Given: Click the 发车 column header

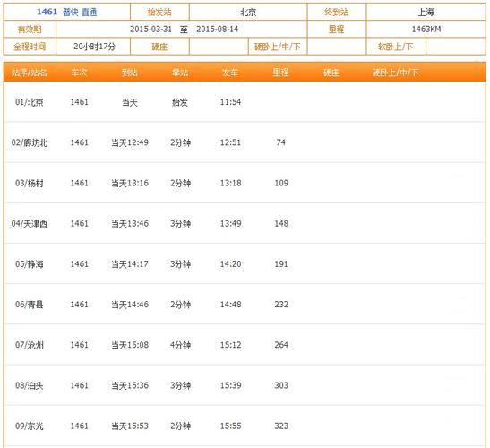Looking at the screenshot, I should [230, 73].
